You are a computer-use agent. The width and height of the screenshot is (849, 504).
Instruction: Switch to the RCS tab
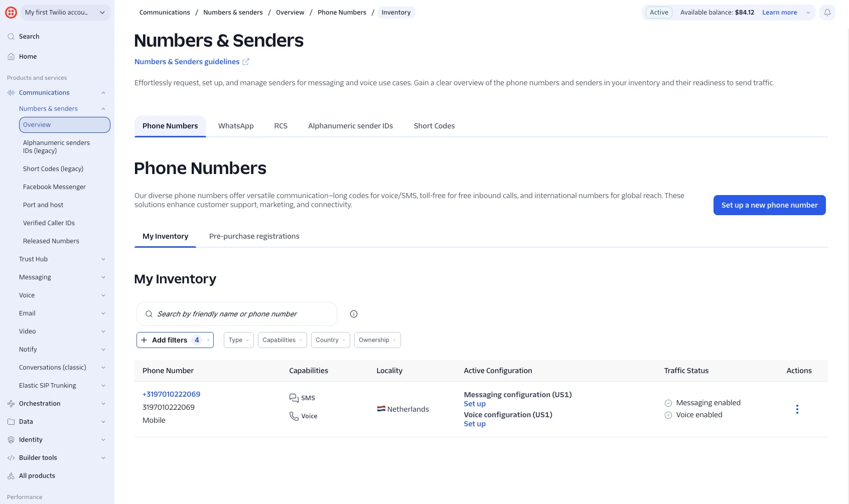(280, 126)
